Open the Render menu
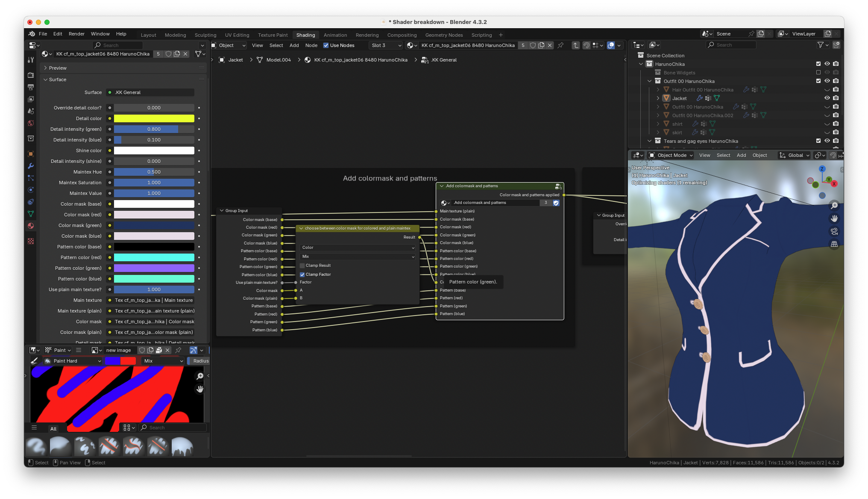Viewport: 868px width, 499px height. click(x=76, y=34)
